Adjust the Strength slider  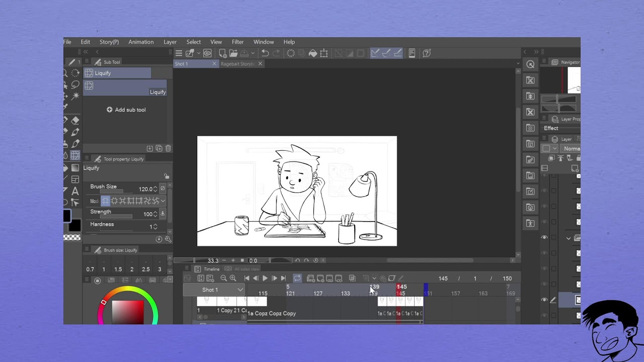116,216
